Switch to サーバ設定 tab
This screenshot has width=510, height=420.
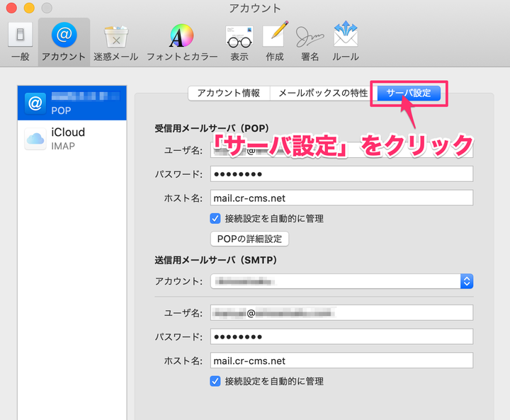click(x=409, y=93)
